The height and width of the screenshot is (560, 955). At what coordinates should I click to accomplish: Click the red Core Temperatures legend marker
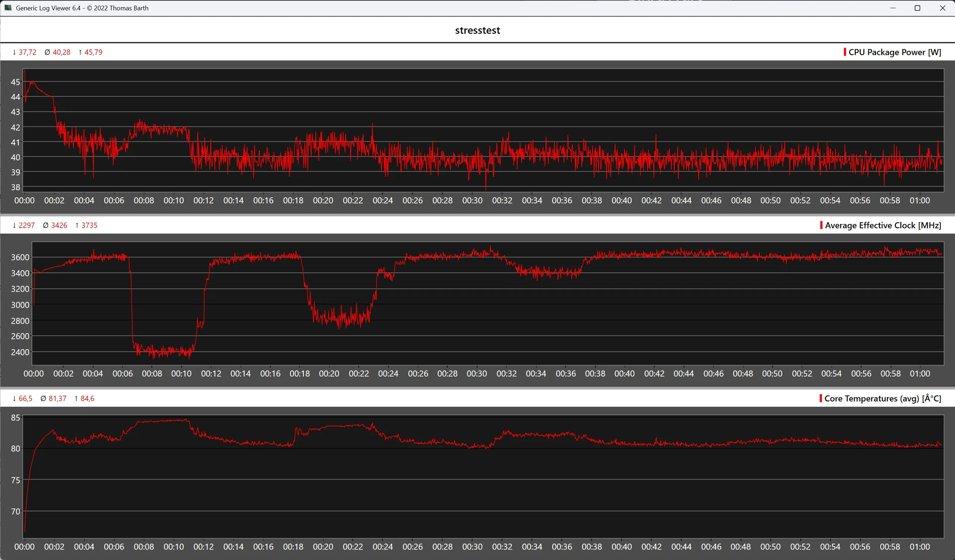(x=820, y=398)
